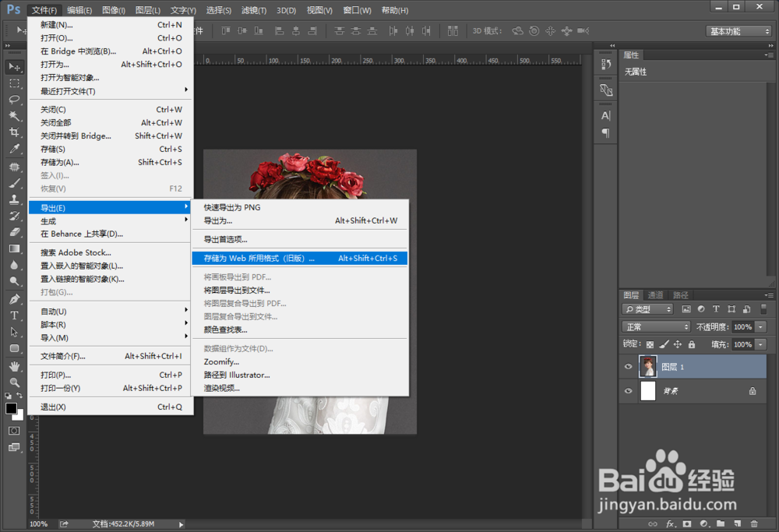Select the Lasso tool
Screen dimensions: 779x532
tap(14, 100)
